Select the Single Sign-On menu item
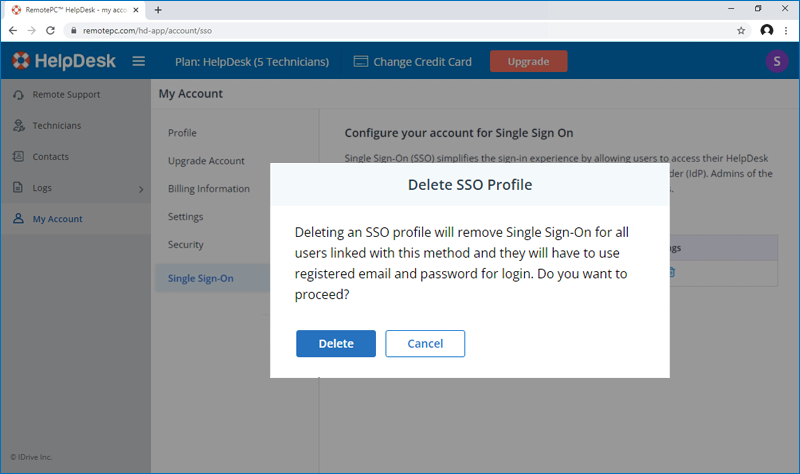Viewport: 800px width, 474px height. (x=201, y=278)
